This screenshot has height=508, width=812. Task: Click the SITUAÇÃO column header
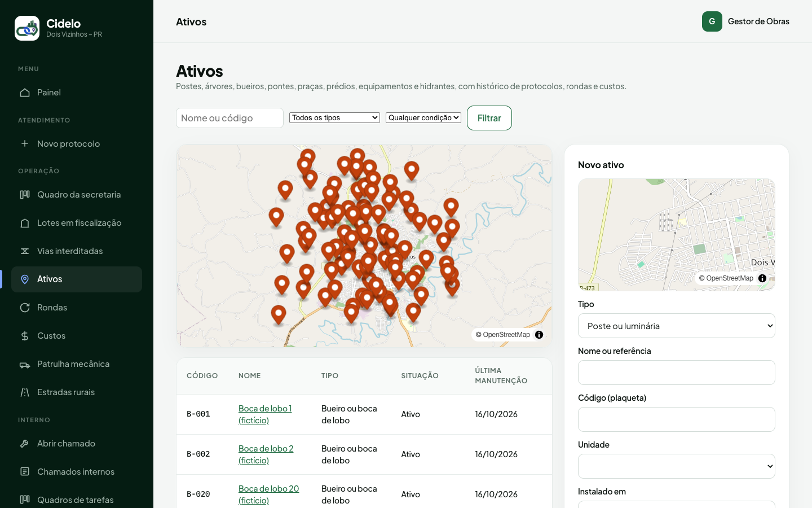tap(420, 376)
